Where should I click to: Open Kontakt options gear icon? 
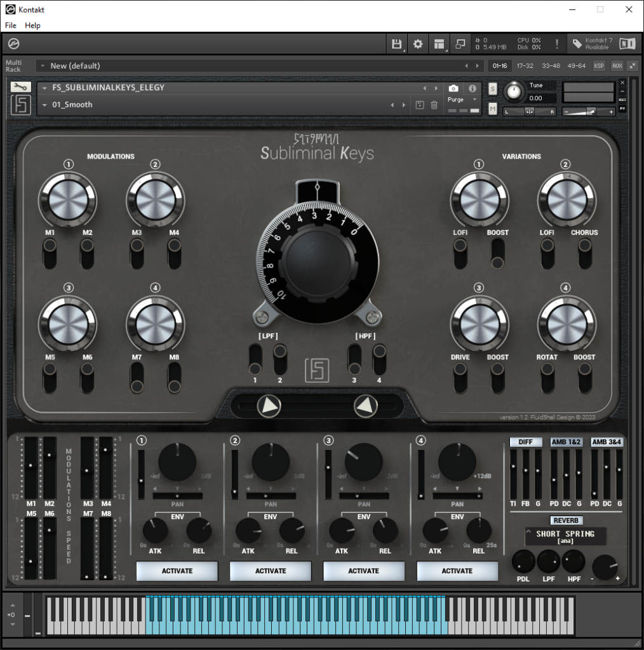pyautogui.click(x=418, y=44)
